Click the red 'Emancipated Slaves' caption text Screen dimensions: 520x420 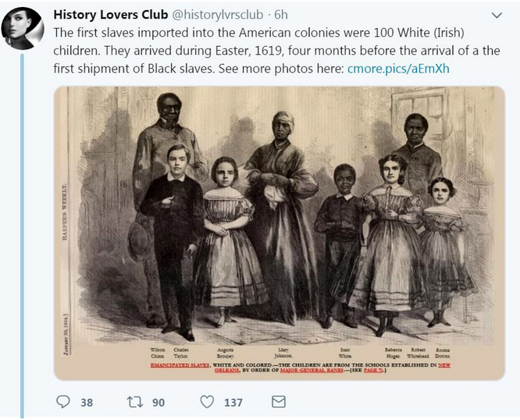(x=180, y=365)
